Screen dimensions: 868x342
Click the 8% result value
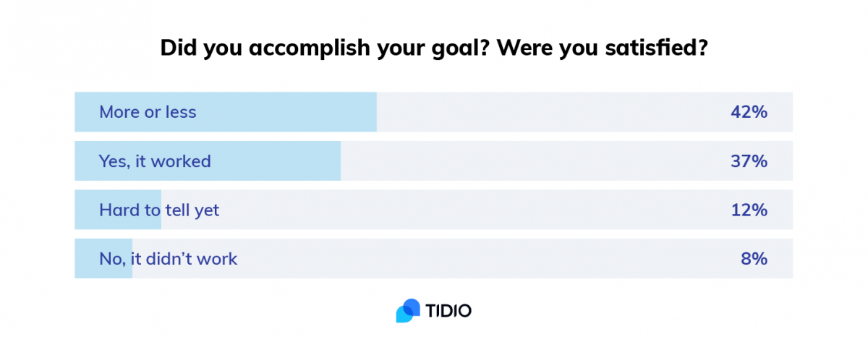(x=754, y=258)
